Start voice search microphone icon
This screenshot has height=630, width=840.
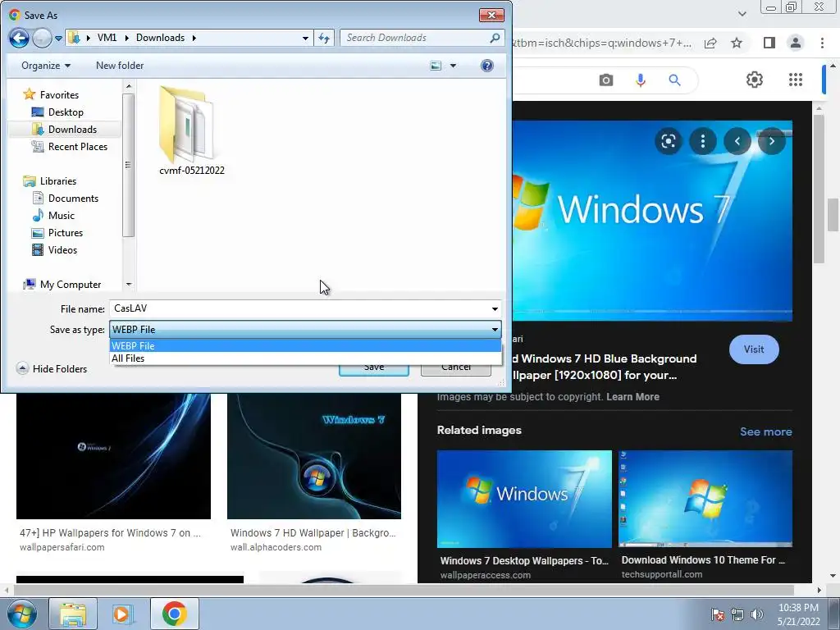(640, 80)
